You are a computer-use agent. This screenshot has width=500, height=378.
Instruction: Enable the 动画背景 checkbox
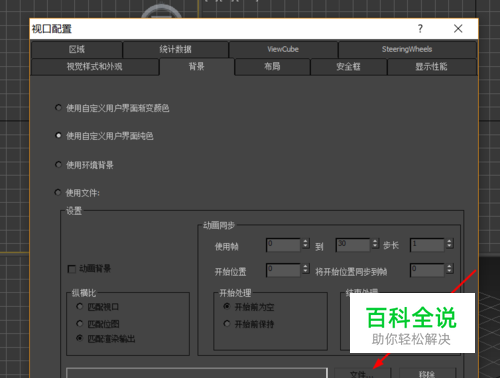pos(72,269)
